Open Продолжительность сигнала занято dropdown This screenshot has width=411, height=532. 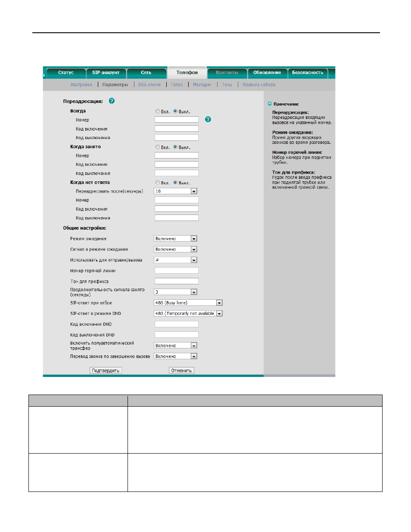coord(176,292)
